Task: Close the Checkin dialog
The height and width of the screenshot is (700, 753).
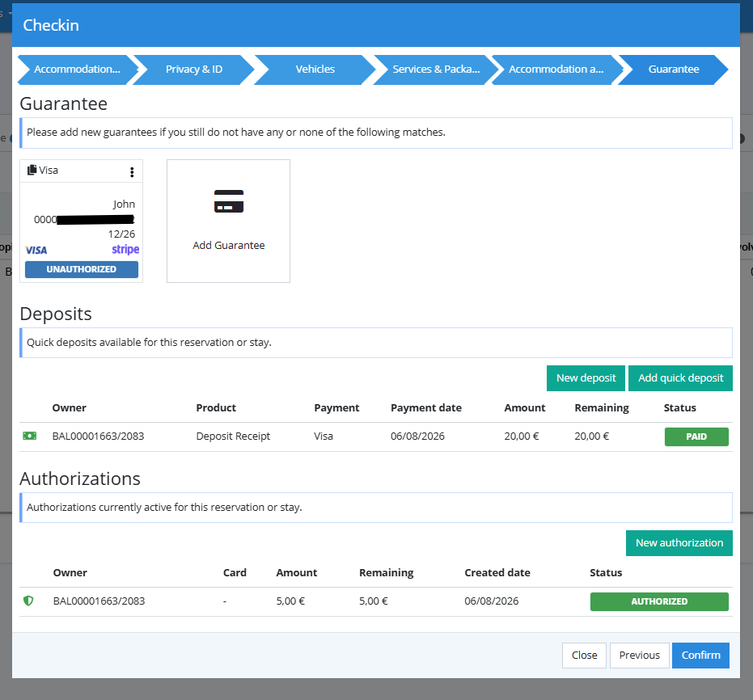Action: (584, 656)
